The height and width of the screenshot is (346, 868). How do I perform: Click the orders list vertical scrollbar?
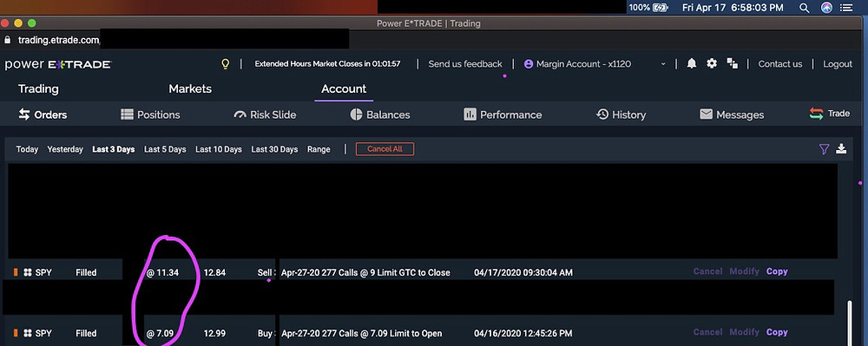click(x=851, y=323)
